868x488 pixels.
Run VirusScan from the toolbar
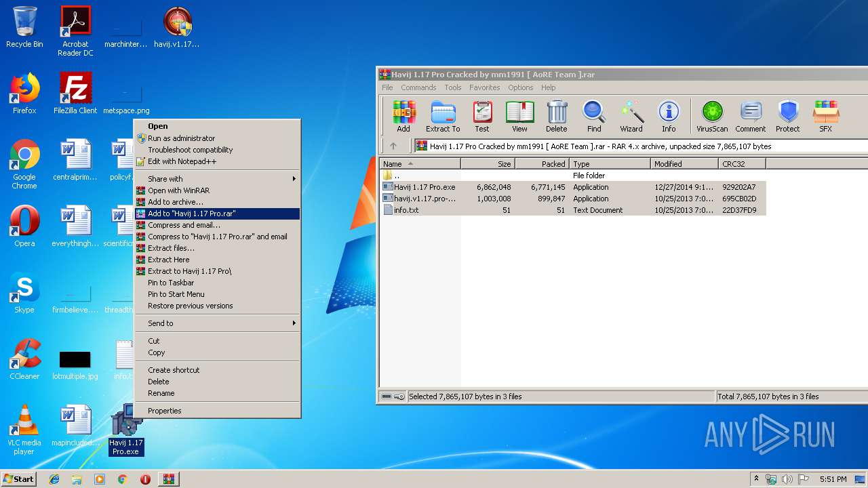pos(712,116)
